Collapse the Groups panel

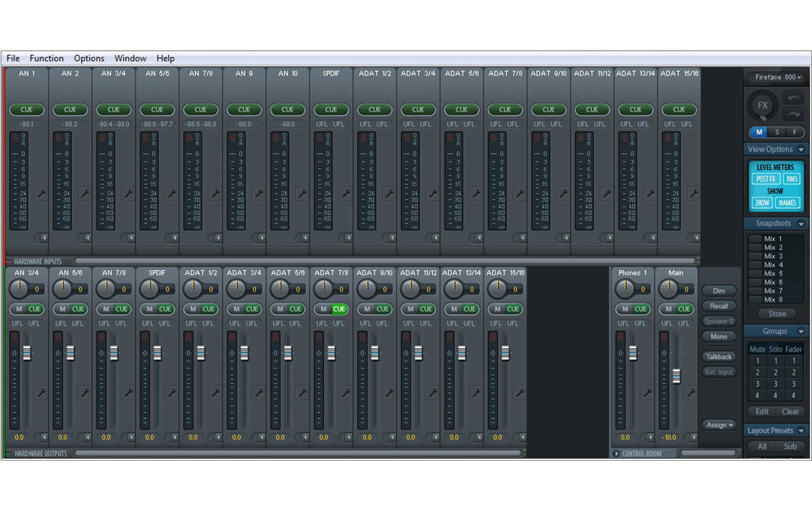(x=801, y=331)
